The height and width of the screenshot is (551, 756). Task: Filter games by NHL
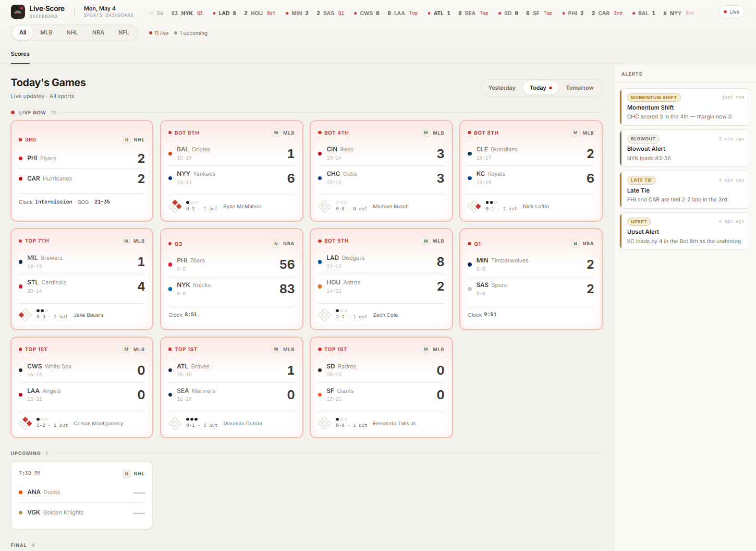point(72,33)
